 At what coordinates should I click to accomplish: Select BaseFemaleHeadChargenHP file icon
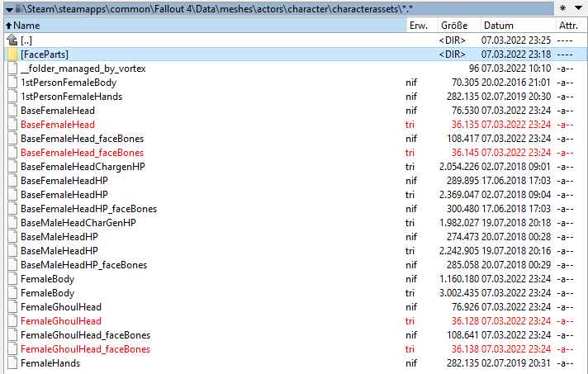[x=12, y=167]
